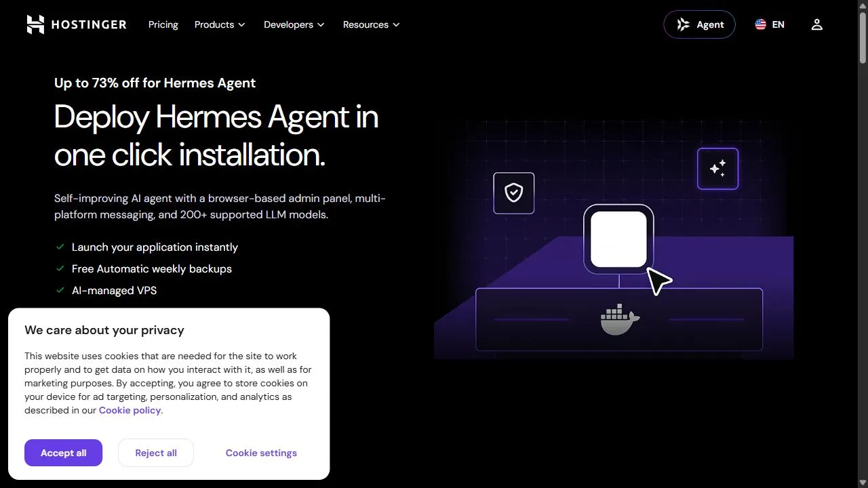Click the 'Up to 73% off for Hermes Agent' text
Image resolution: width=868 pixels, height=488 pixels.
click(155, 83)
